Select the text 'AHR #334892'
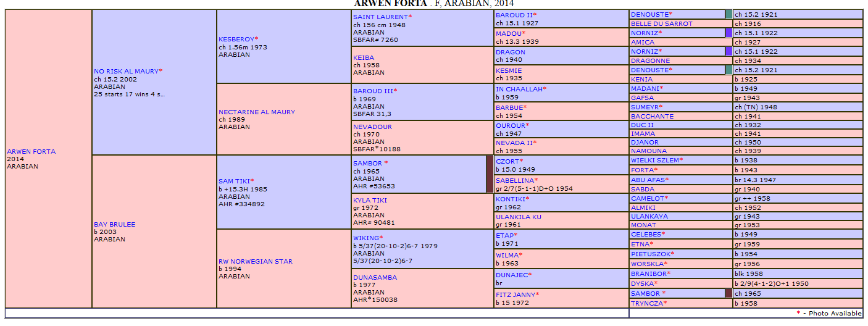868x326 pixels. pos(241,204)
